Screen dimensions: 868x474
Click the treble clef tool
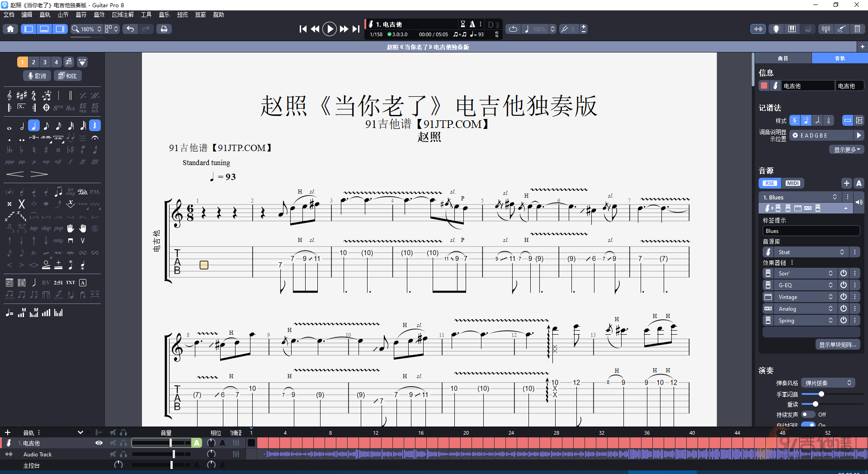[9, 95]
